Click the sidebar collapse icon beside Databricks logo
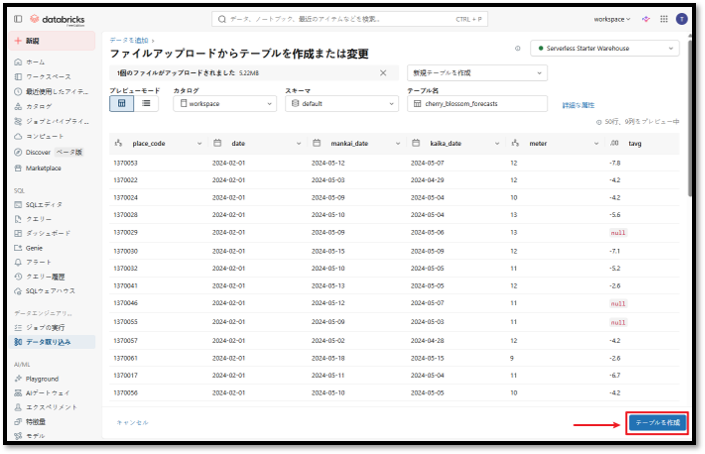The image size is (705, 454). coord(18,19)
